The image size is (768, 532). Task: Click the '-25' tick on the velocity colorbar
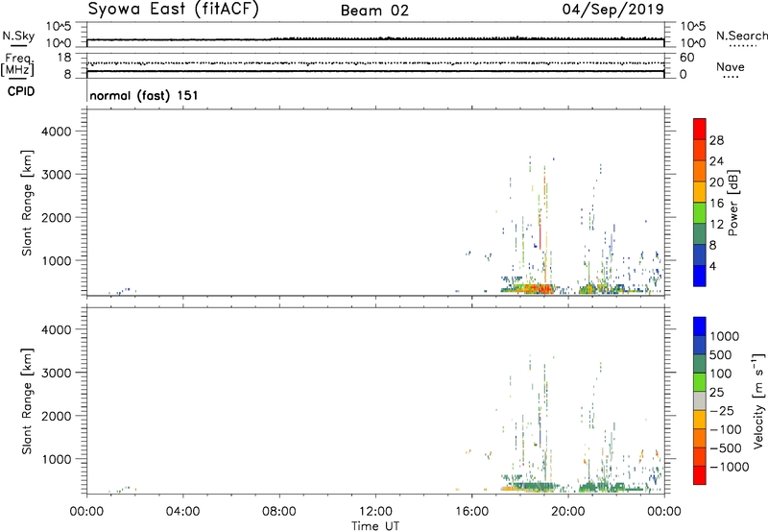(722, 410)
